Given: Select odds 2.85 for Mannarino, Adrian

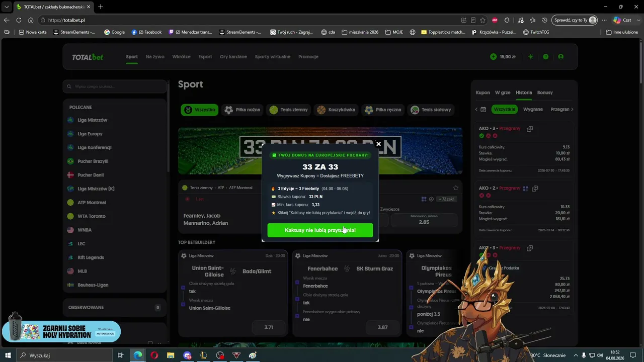Looking at the screenshot, I should pos(424,220).
